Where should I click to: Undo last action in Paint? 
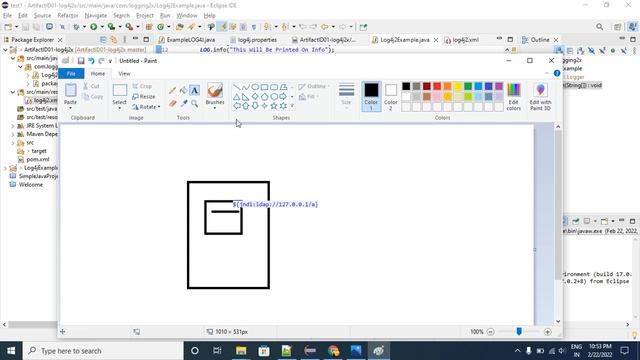(x=91, y=61)
